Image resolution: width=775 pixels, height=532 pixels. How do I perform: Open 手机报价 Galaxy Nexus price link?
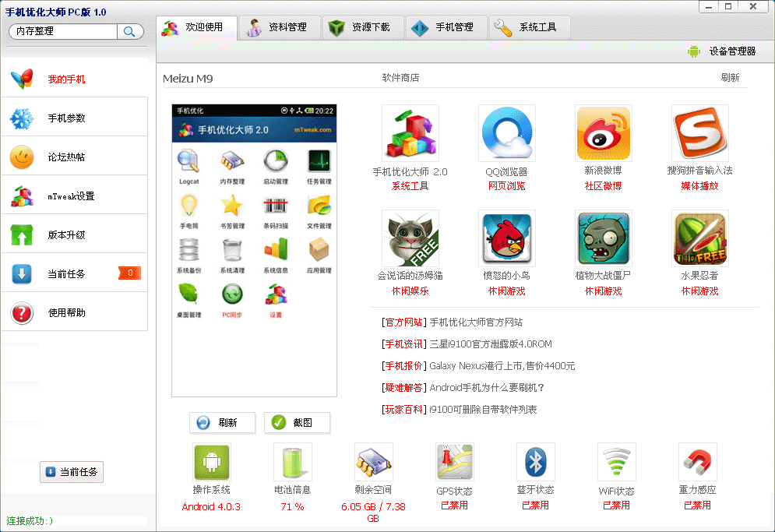(478, 366)
